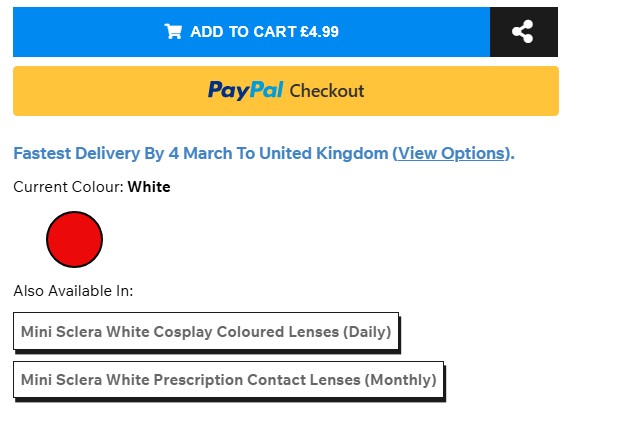The height and width of the screenshot is (422, 625).
Task: Click the shopping cart icon
Action: pyautogui.click(x=173, y=32)
